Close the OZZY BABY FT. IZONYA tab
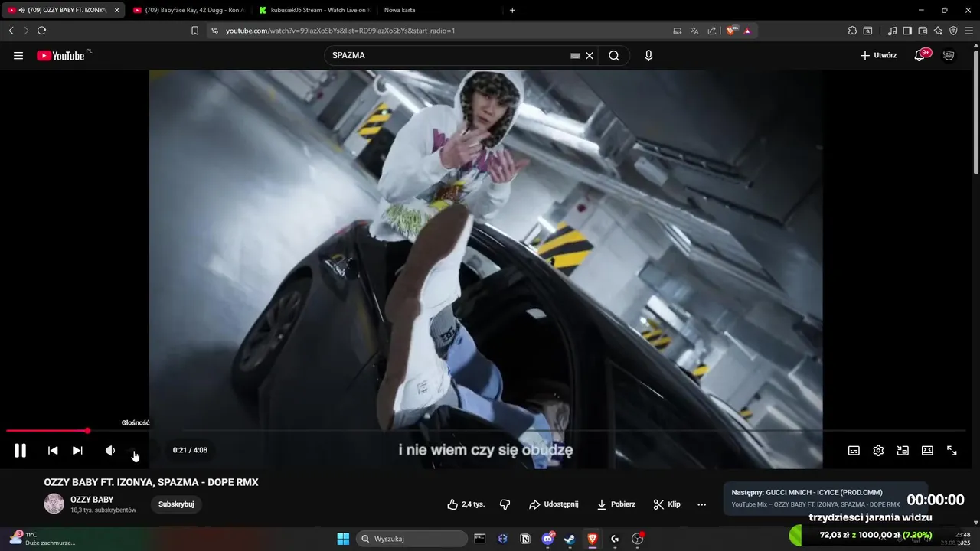The width and height of the screenshot is (980, 551). 117,10
